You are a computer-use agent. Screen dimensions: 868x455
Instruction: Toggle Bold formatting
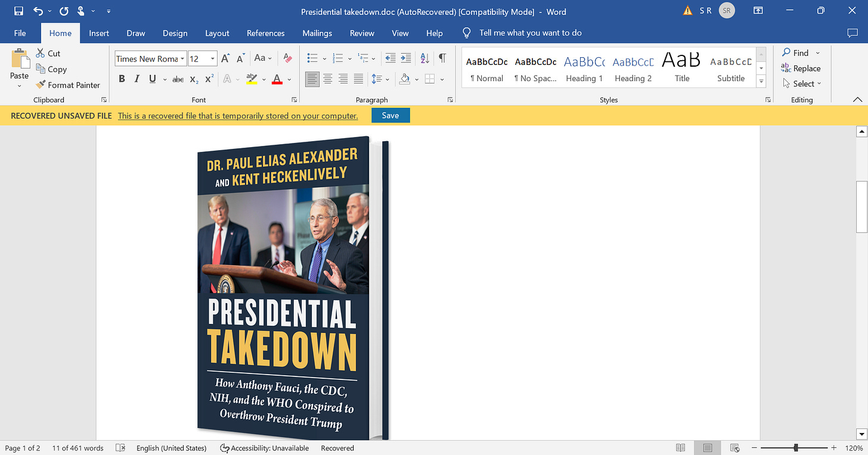(x=122, y=79)
